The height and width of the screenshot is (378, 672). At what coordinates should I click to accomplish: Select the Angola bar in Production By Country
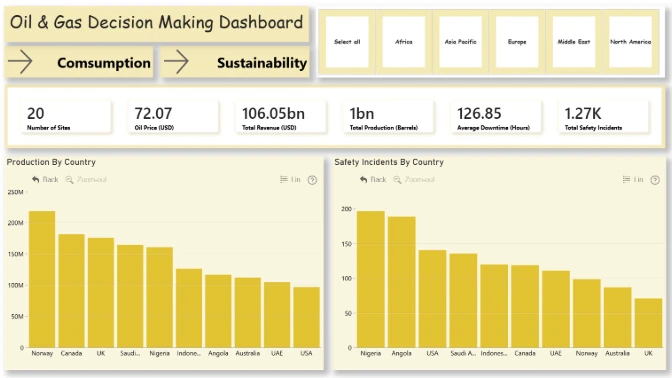[x=218, y=311]
